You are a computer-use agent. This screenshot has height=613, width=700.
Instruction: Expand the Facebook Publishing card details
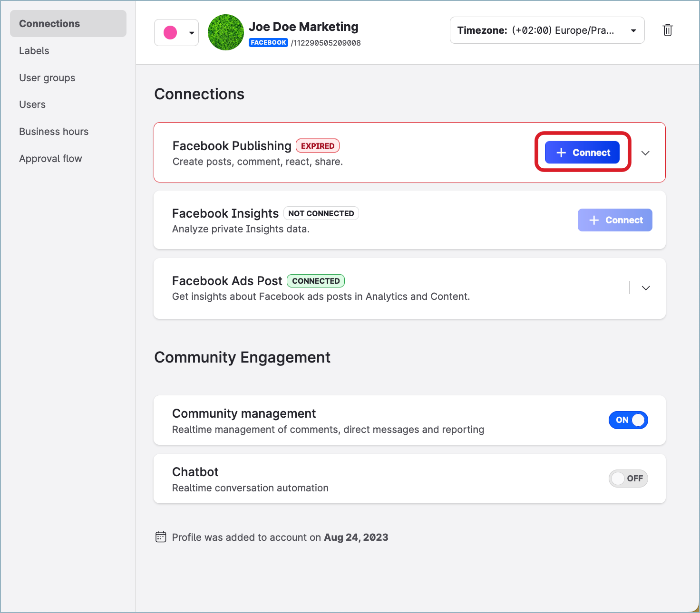tap(645, 153)
